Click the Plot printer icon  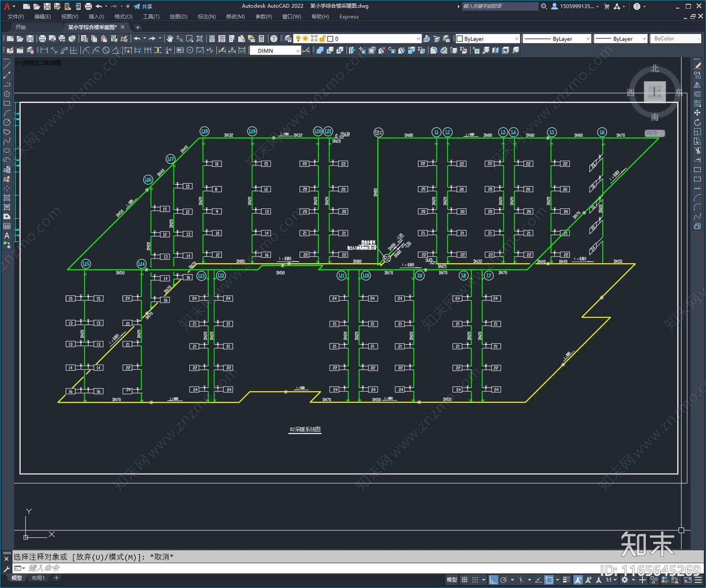(x=42, y=39)
